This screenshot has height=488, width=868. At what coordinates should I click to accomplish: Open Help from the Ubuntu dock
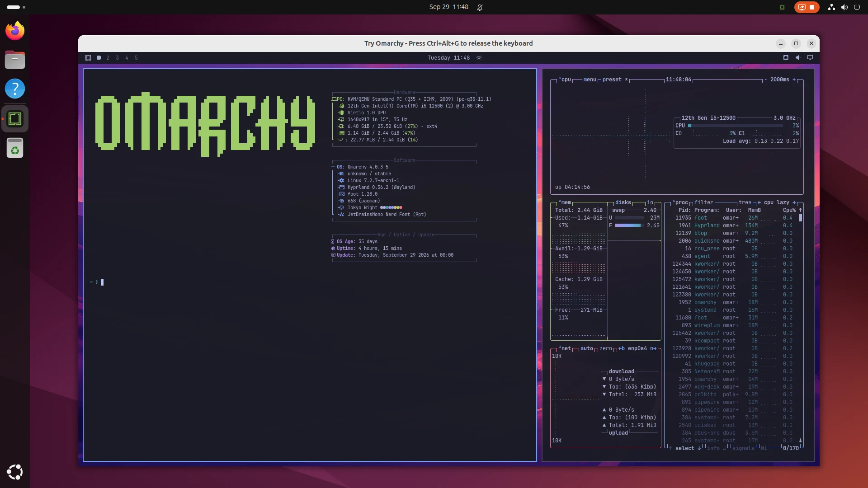click(15, 89)
